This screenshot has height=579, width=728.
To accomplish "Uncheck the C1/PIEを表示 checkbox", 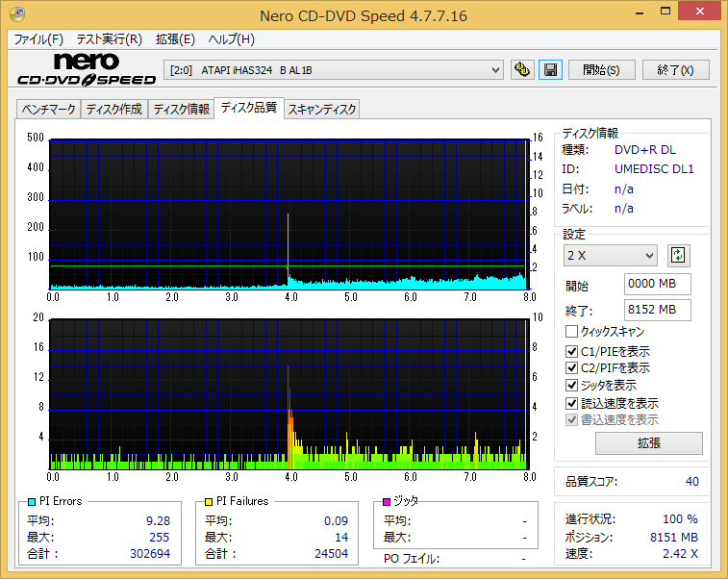I will pos(571,351).
